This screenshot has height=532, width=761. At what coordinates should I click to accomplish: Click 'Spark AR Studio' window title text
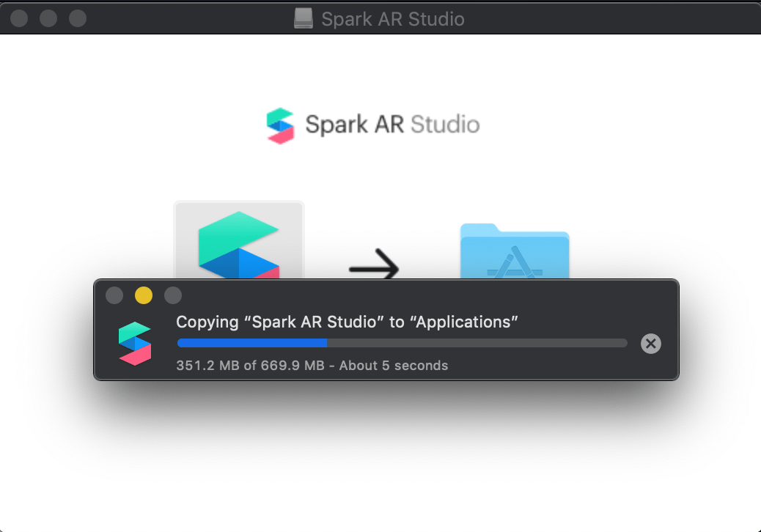point(392,18)
